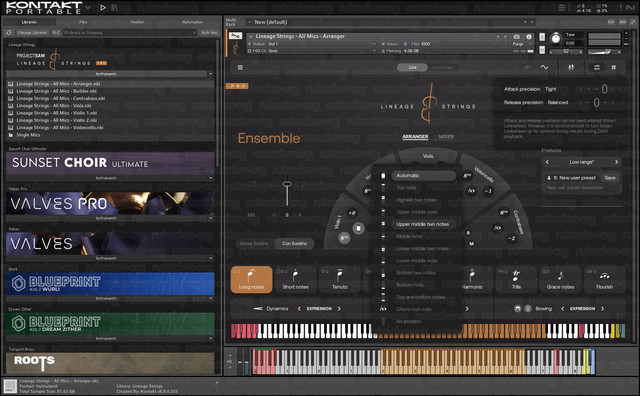Save the new user preset
This screenshot has height=396, width=640.
[610, 178]
